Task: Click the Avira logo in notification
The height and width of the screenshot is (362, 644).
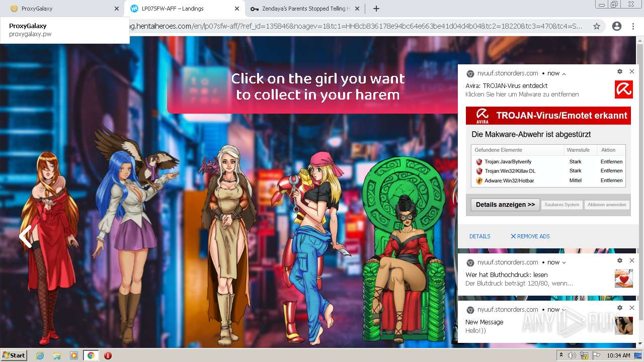Action: click(x=624, y=89)
